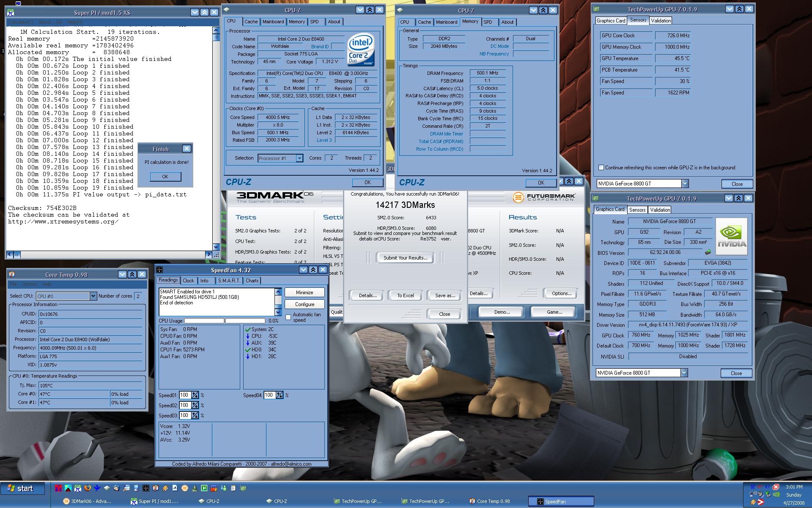Screen dimensions: 812x508
Task: Click the NVIDIA logo in GPU-Z
Action: click(x=732, y=236)
